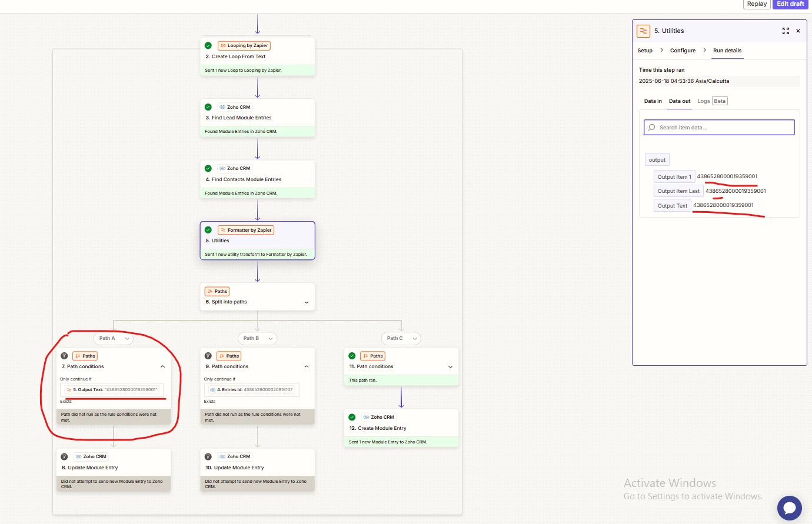Click the Edit draft button
The image size is (812, 524).
(x=790, y=4)
